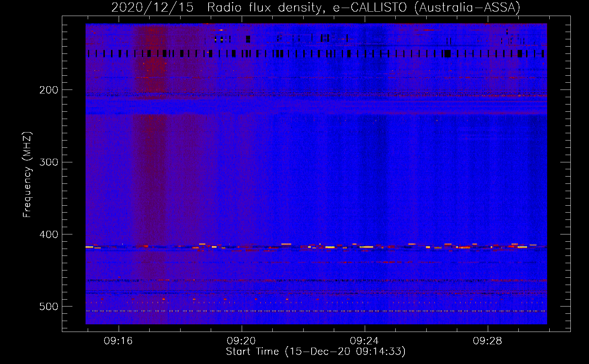Select the 'Frequency (MHZ)' axis label
Viewport: 589px width, 364px height.
[x=27, y=175]
